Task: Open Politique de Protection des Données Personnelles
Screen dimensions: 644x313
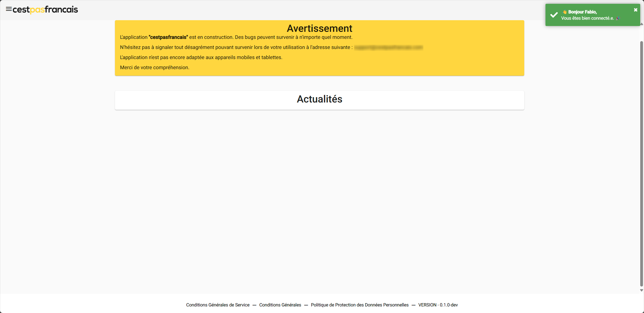Action: click(x=360, y=305)
